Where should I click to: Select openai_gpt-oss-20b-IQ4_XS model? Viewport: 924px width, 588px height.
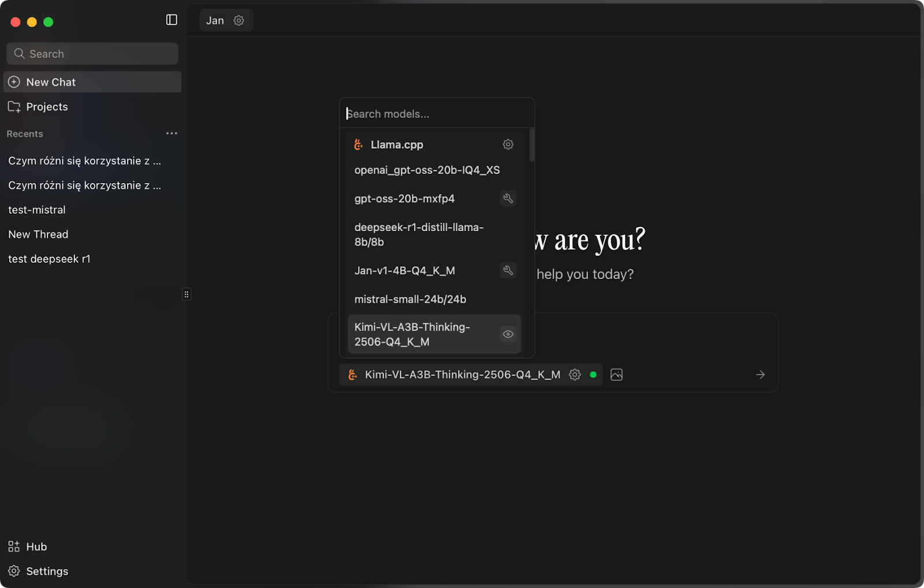tap(427, 170)
